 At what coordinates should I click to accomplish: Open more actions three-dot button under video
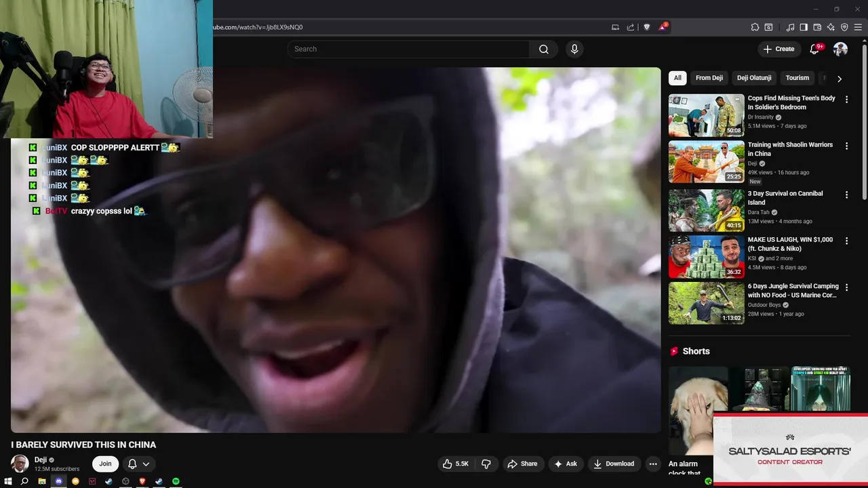[x=653, y=464]
